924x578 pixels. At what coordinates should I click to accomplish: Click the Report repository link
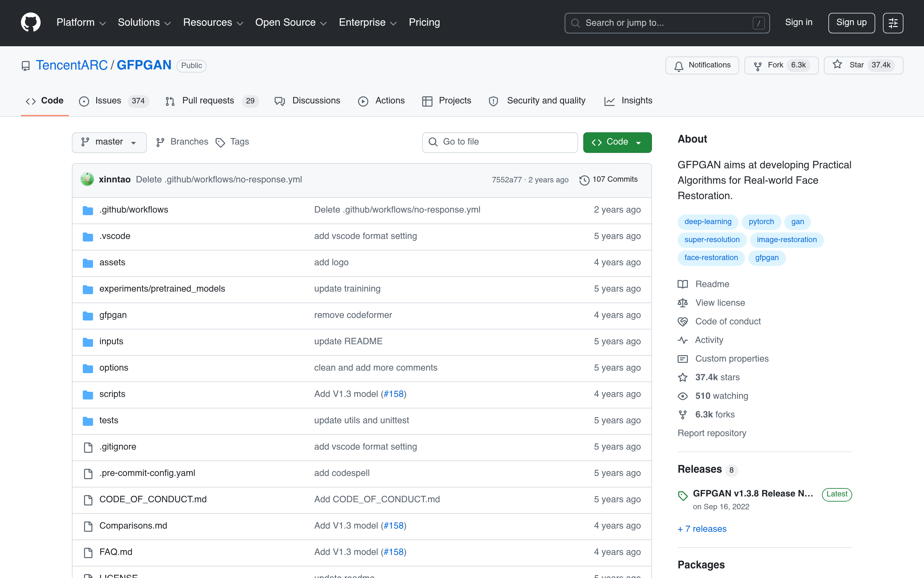[712, 433]
